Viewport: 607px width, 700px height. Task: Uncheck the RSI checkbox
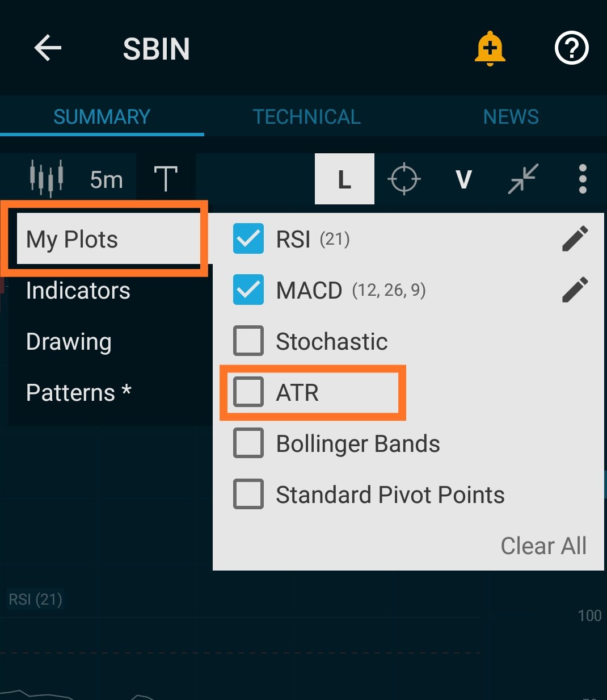coord(248,238)
